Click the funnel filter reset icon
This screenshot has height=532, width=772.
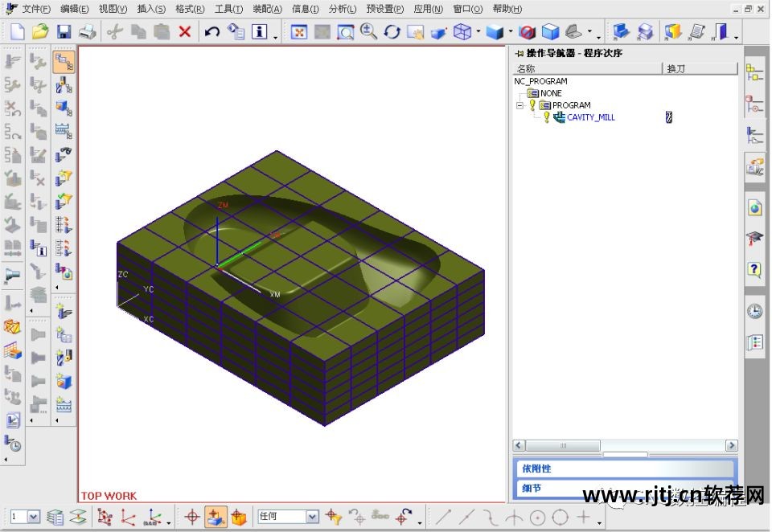pos(333,517)
